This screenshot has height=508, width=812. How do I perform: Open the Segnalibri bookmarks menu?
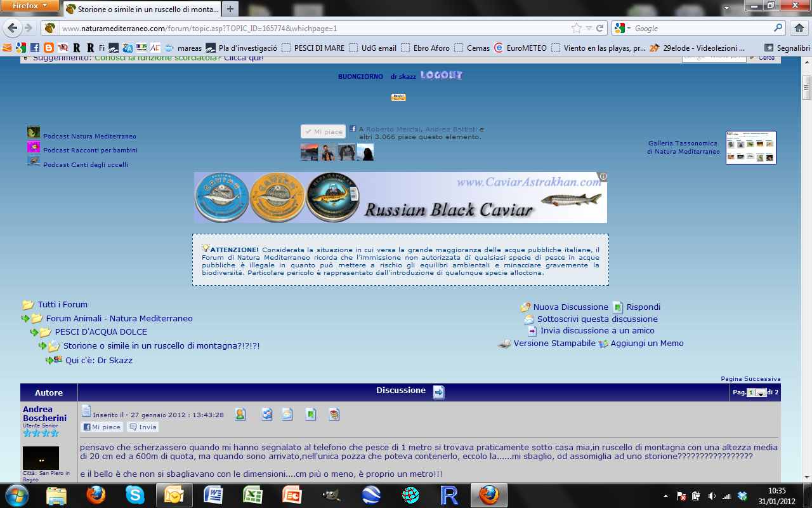[787, 48]
